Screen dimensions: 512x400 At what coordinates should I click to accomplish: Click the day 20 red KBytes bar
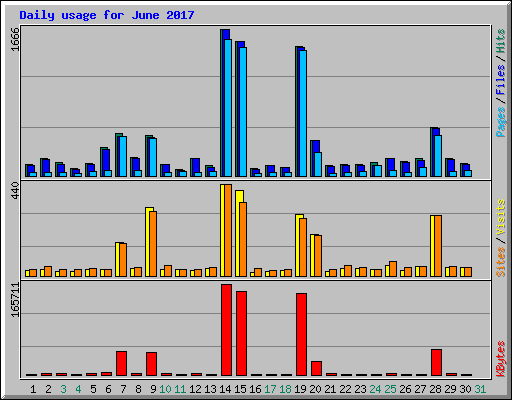316,368
